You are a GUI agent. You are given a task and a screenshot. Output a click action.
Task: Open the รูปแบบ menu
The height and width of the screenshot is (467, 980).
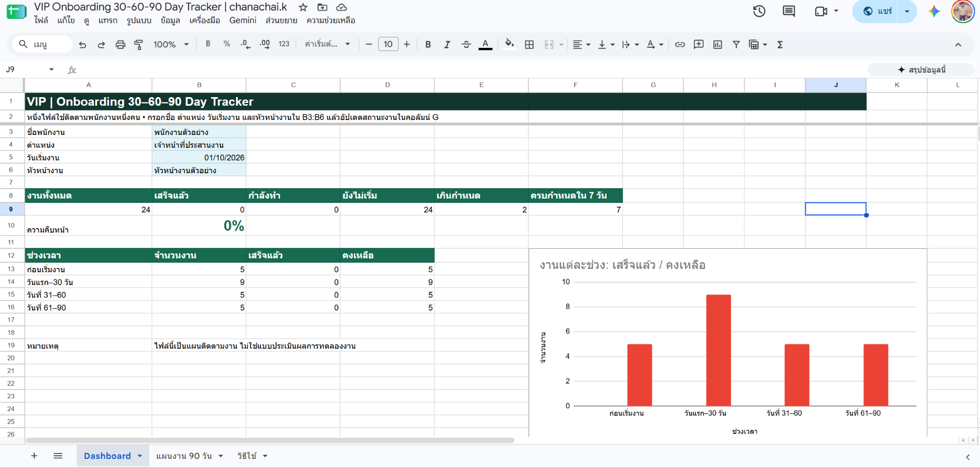[139, 20]
